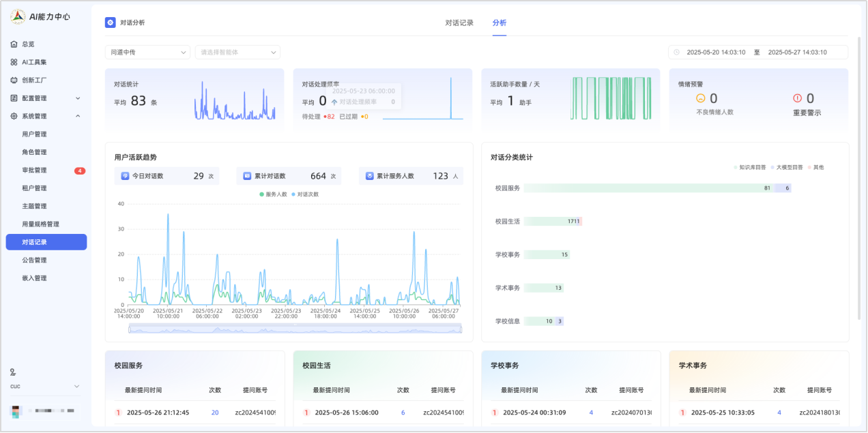Open 用户管理 in the sidebar
868x433 pixels.
click(35, 134)
